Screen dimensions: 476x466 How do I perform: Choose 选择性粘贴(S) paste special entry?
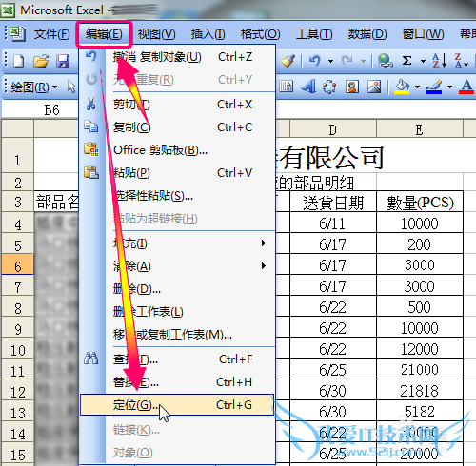pyautogui.click(x=178, y=196)
